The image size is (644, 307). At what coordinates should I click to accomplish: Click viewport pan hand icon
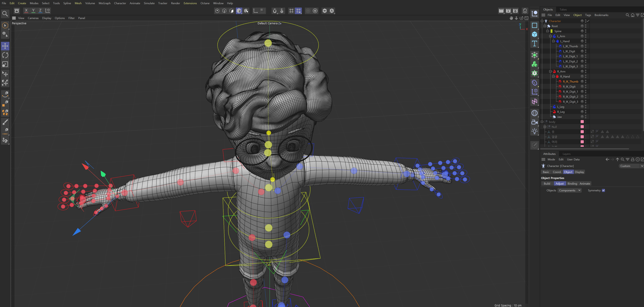point(511,18)
